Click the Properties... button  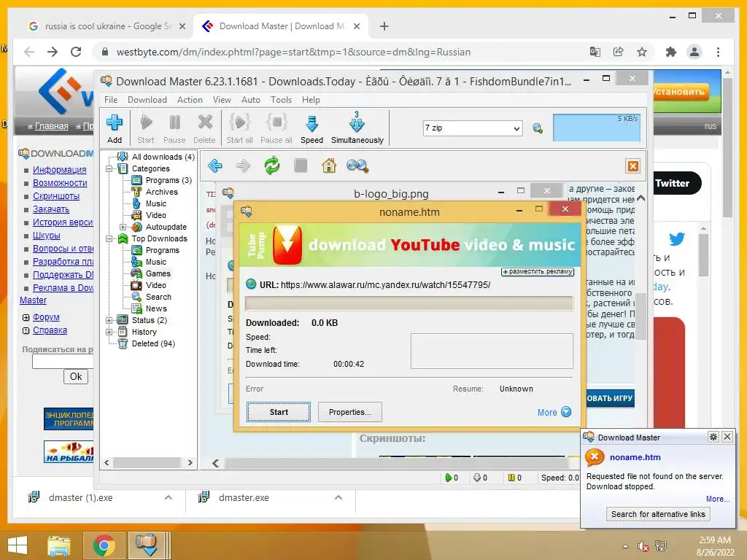(349, 413)
